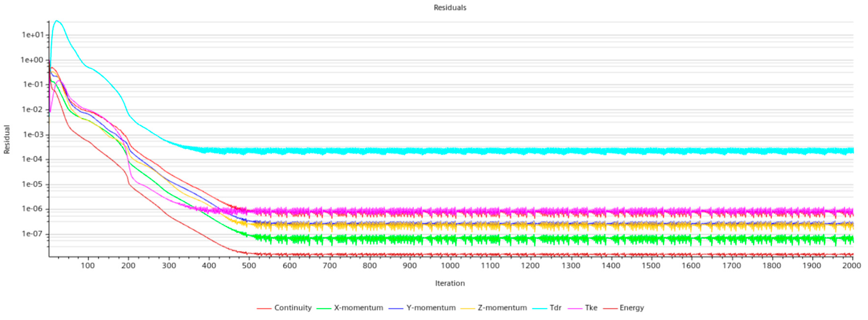This screenshot has width=868, height=320.
Task: Click the green X-momentum legend line swatch
Action: coord(324,309)
